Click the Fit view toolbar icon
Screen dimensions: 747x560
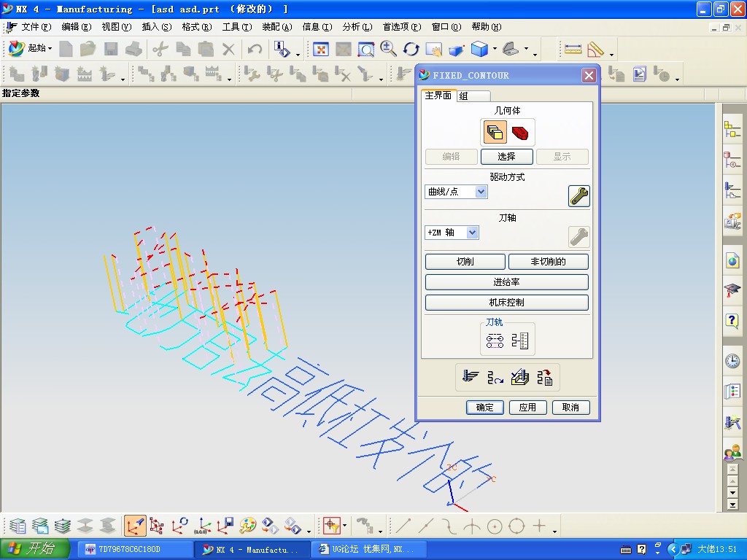click(321, 49)
